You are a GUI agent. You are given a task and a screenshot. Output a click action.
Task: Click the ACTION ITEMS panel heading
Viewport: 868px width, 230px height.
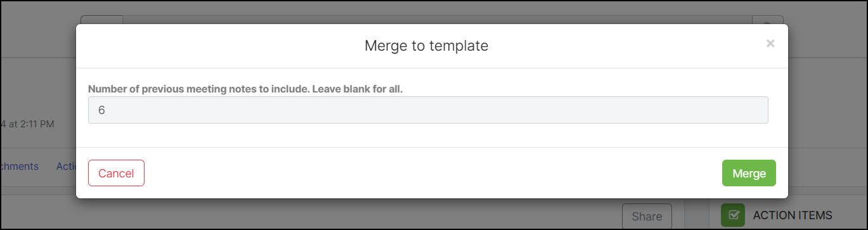[x=792, y=215]
